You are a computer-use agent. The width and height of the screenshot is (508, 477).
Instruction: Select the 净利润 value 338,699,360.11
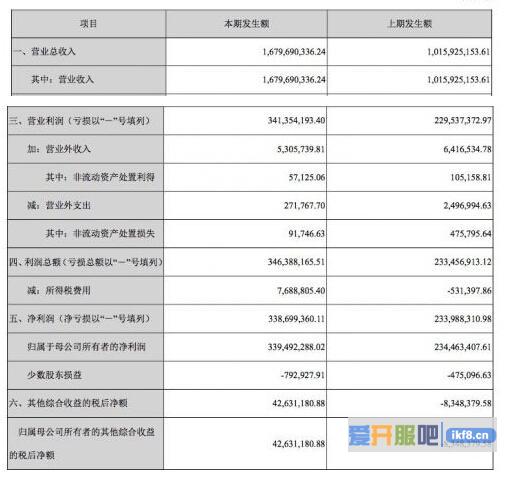(x=296, y=319)
